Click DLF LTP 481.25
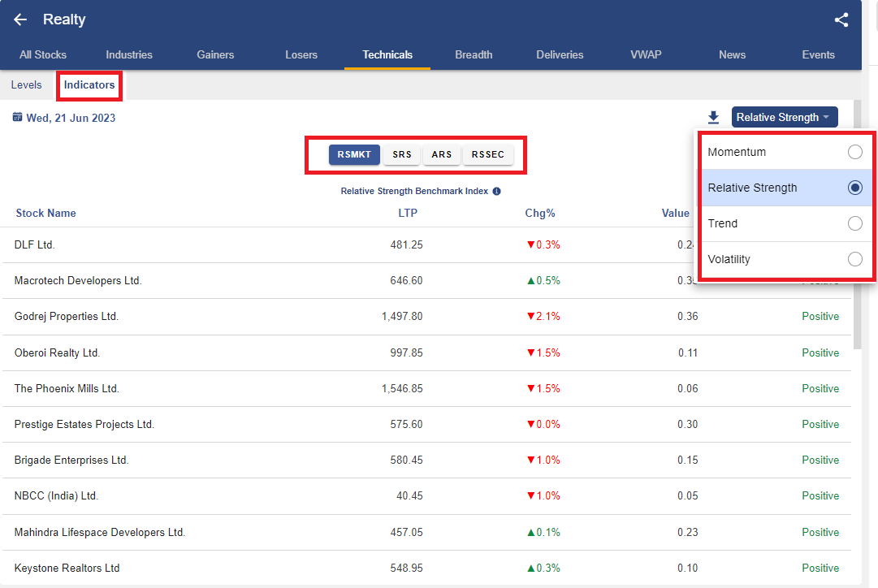The width and height of the screenshot is (878, 588). [407, 244]
